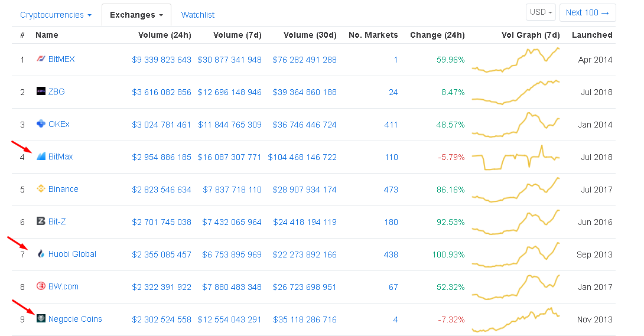Click the Negocie Coins 7d volume graph
The height and width of the screenshot is (336, 644).
point(516,319)
